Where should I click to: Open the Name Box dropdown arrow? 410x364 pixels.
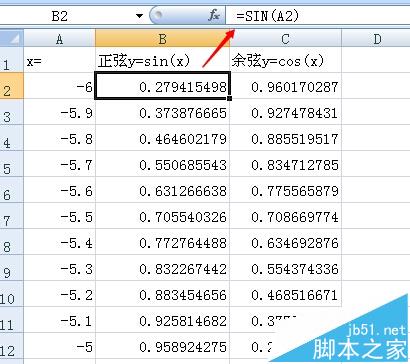[139, 16]
